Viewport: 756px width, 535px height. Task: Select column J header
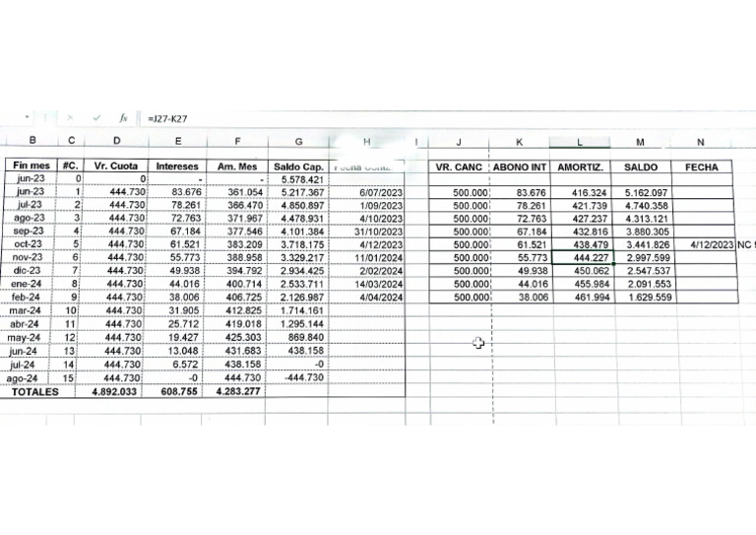(x=459, y=142)
